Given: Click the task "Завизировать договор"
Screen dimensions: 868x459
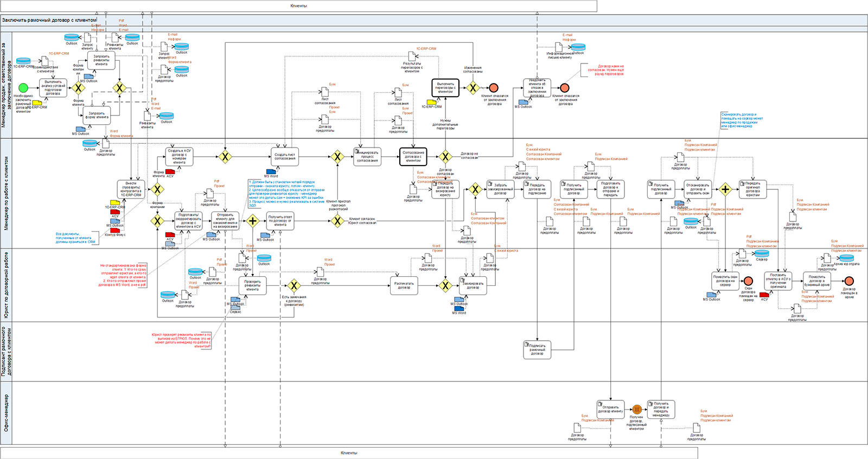Looking at the screenshot, I should point(473,285).
